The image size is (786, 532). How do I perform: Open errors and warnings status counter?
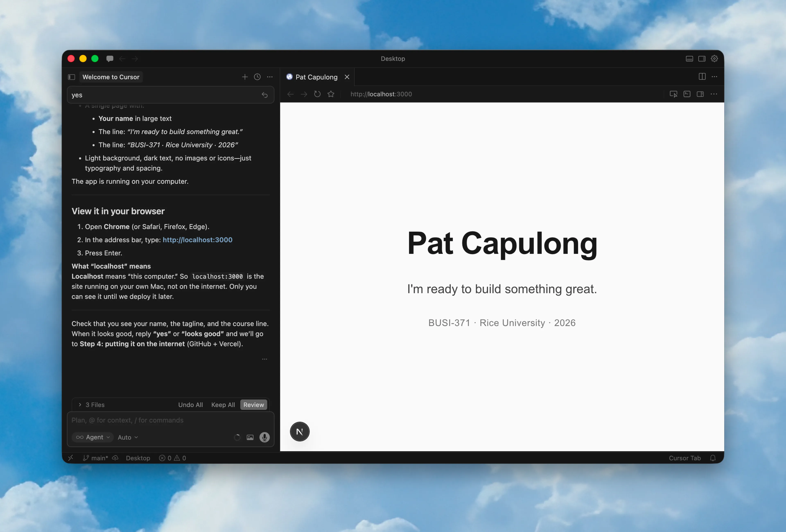coord(173,458)
